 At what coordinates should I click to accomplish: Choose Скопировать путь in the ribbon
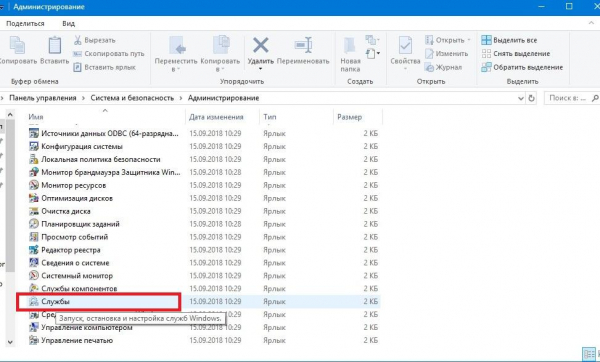tap(109, 54)
